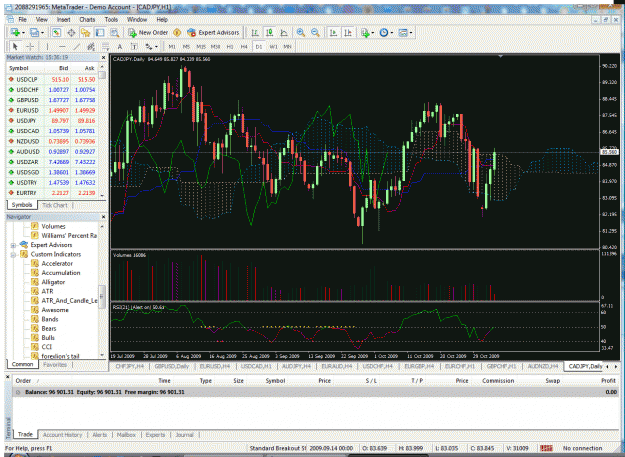Collapse Custom Indicators tree node
The image size is (625, 457).
(13, 254)
